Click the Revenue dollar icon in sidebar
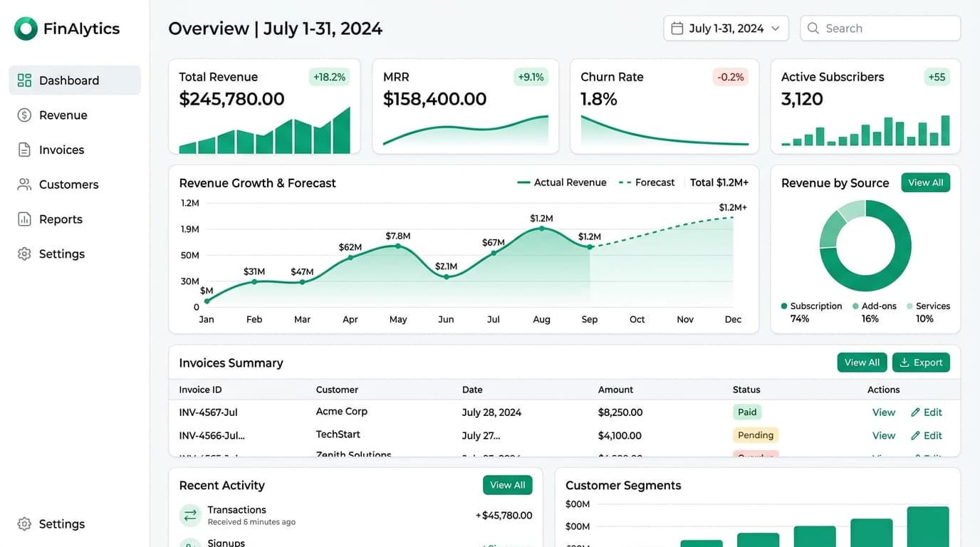Screen dimensions: 980x547 (24, 115)
